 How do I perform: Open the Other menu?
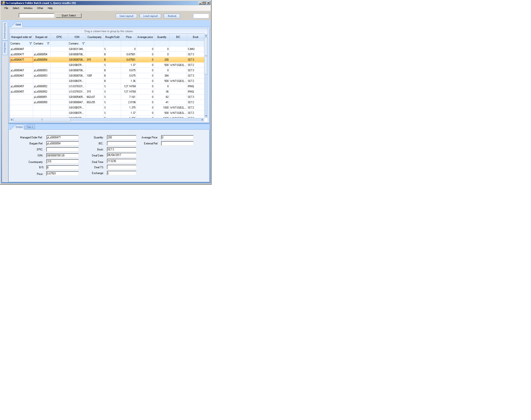[x=40, y=8]
